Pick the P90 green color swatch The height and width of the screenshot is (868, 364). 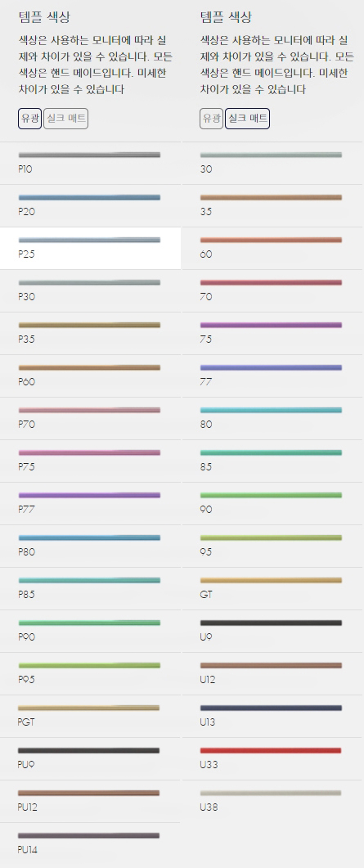click(x=90, y=632)
